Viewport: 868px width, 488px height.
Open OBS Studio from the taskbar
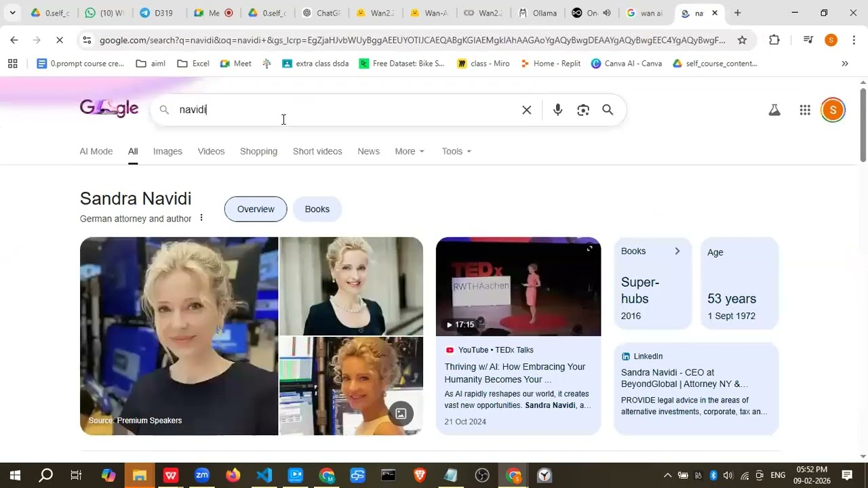click(482, 475)
